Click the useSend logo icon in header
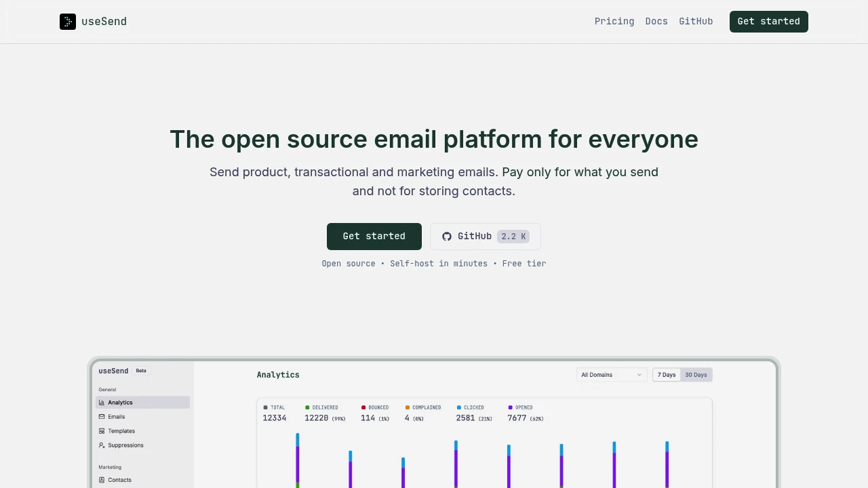The image size is (868, 488). point(68,22)
